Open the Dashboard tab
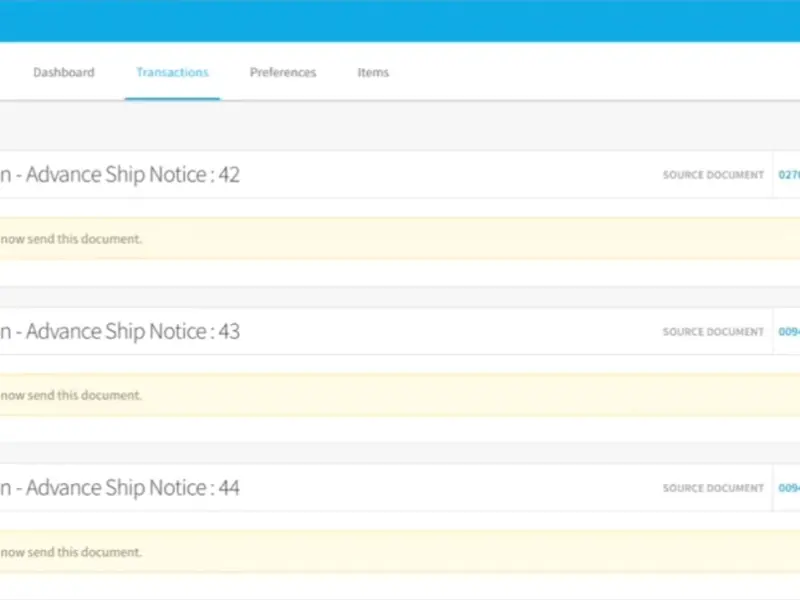The image size is (800, 600). point(63,73)
